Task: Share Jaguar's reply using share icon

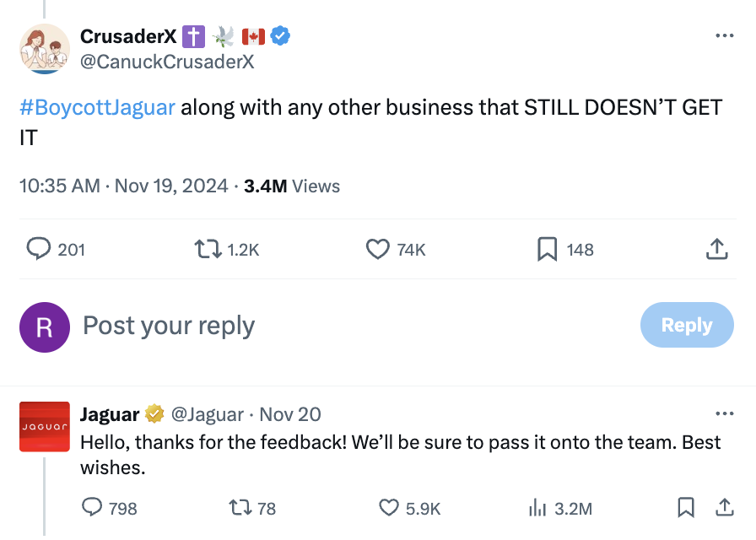Action: (x=724, y=507)
